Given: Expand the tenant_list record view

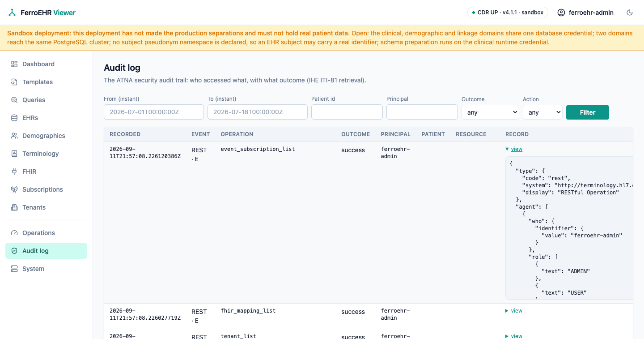Looking at the screenshot, I should 514,336.
